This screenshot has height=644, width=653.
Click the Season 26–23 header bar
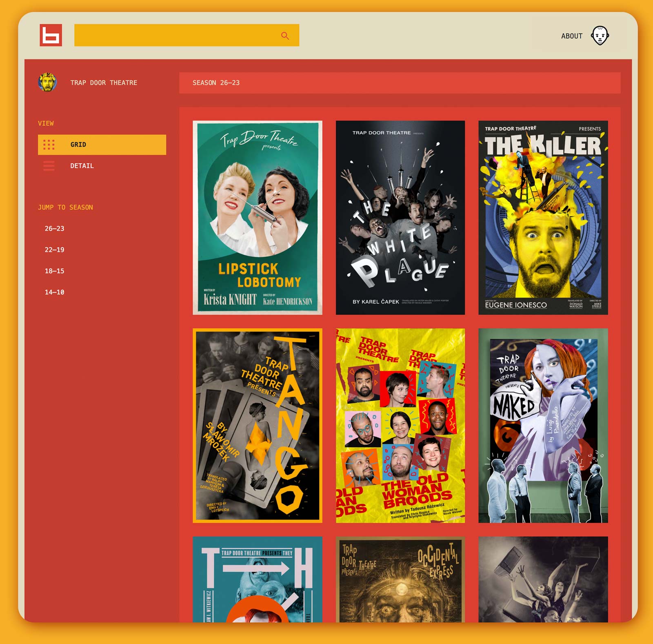pos(400,83)
